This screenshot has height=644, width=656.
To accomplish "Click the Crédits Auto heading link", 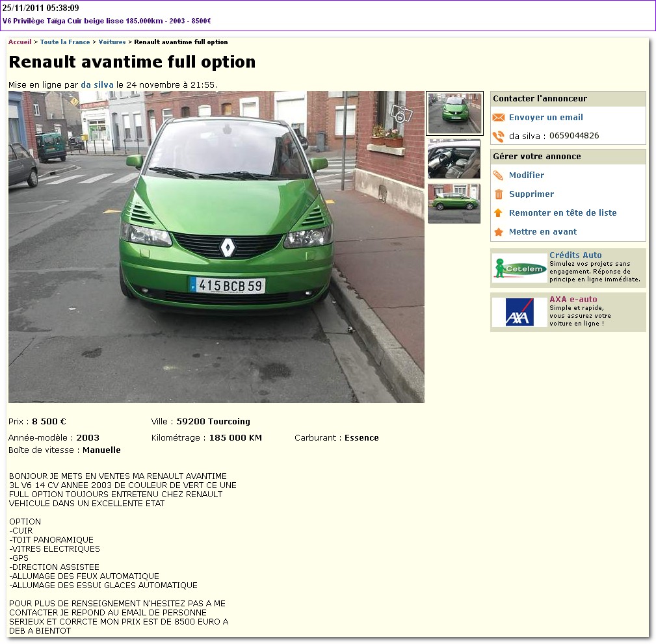I will (575, 255).
